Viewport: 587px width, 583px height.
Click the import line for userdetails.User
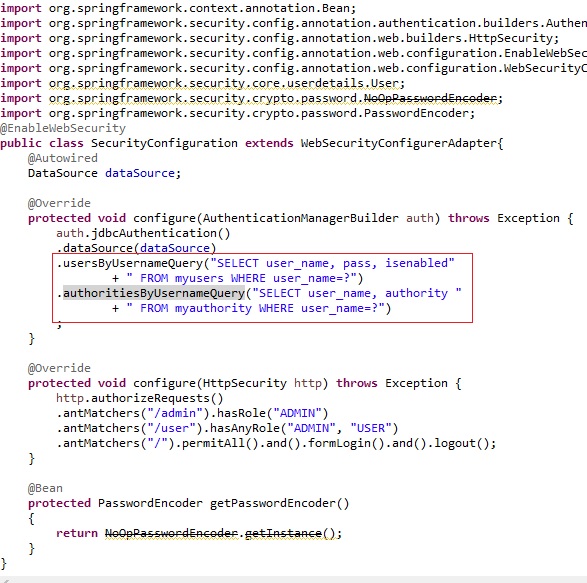[x=203, y=83]
